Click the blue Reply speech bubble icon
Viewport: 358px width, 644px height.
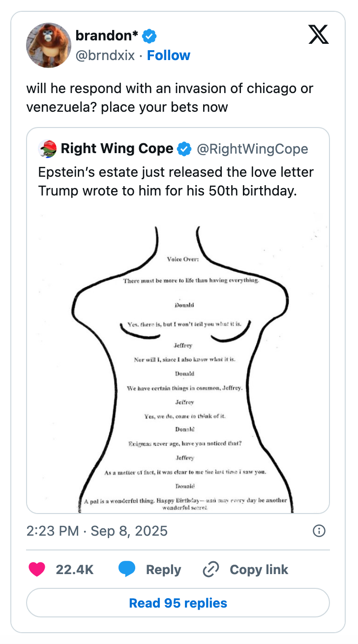(x=127, y=569)
